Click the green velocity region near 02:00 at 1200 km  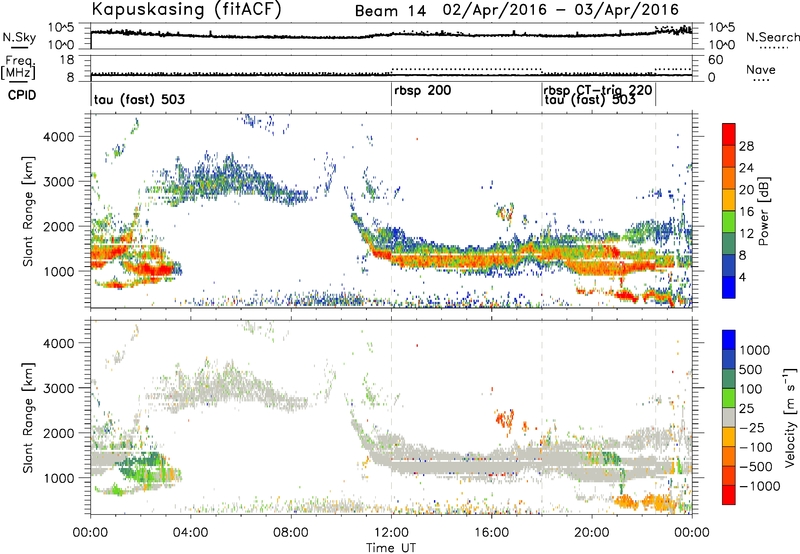click(x=145, y=467)
